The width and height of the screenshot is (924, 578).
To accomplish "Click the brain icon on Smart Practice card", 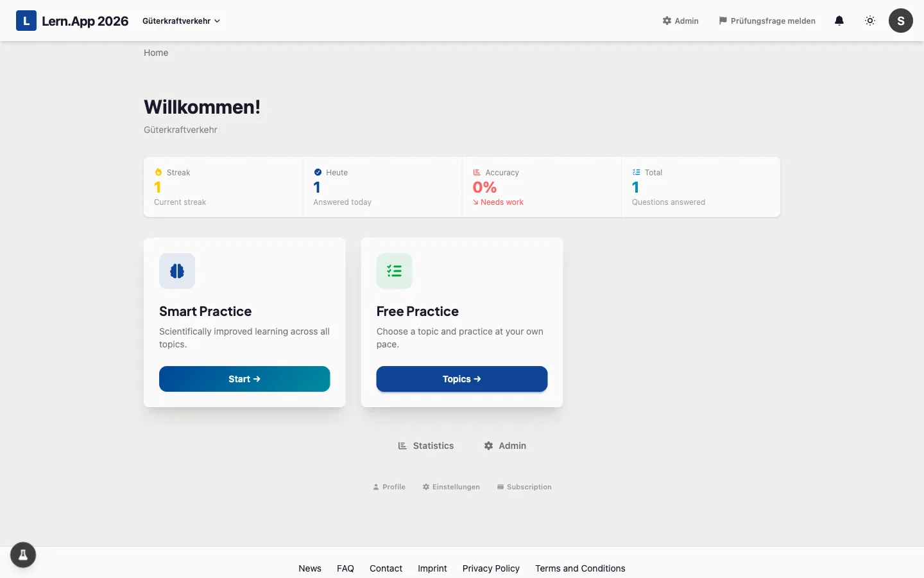I will pyautogui.click(x=177, y=271).
